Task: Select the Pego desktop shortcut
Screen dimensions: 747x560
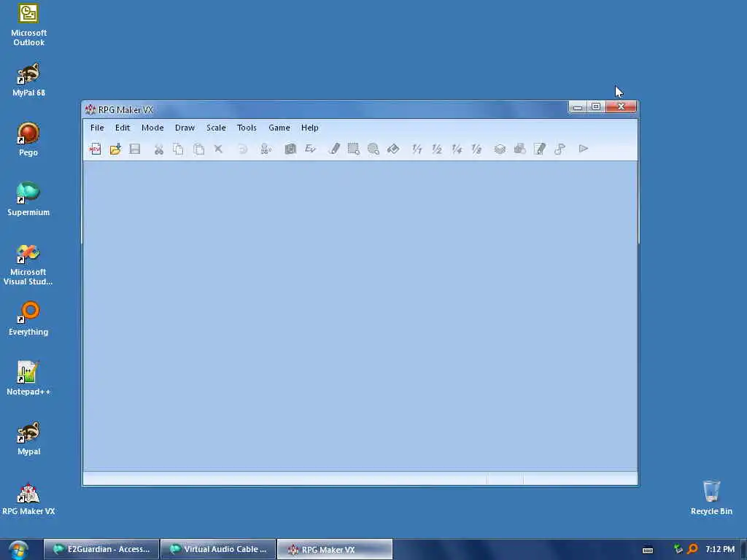Action: pyautogui.click(x=28, y=139)
